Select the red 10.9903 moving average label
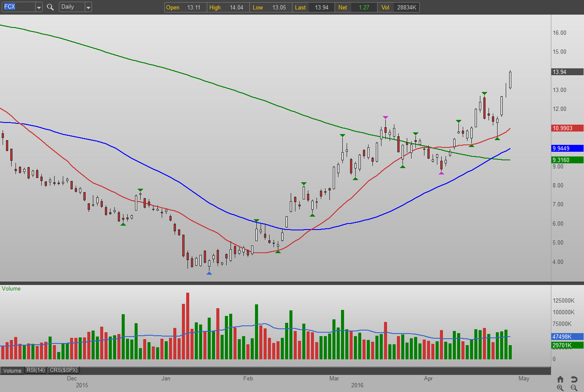 (x=567, y=128)
